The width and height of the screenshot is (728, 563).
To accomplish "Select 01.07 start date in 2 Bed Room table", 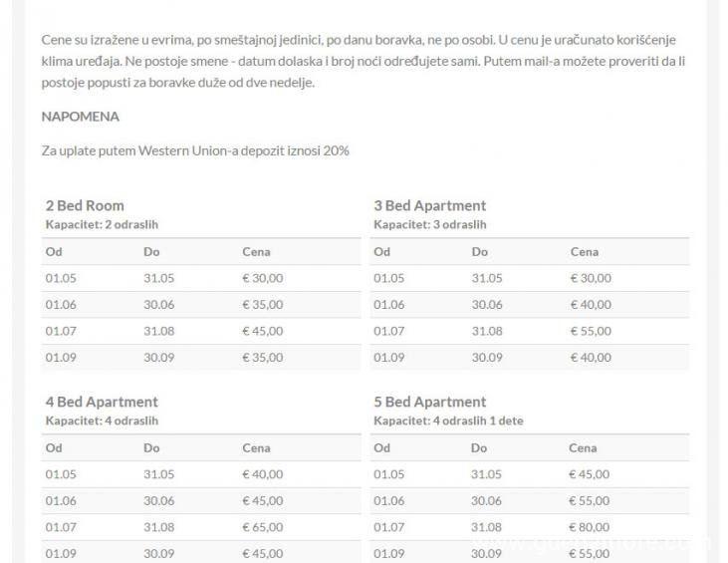I will tap(60, 331).
